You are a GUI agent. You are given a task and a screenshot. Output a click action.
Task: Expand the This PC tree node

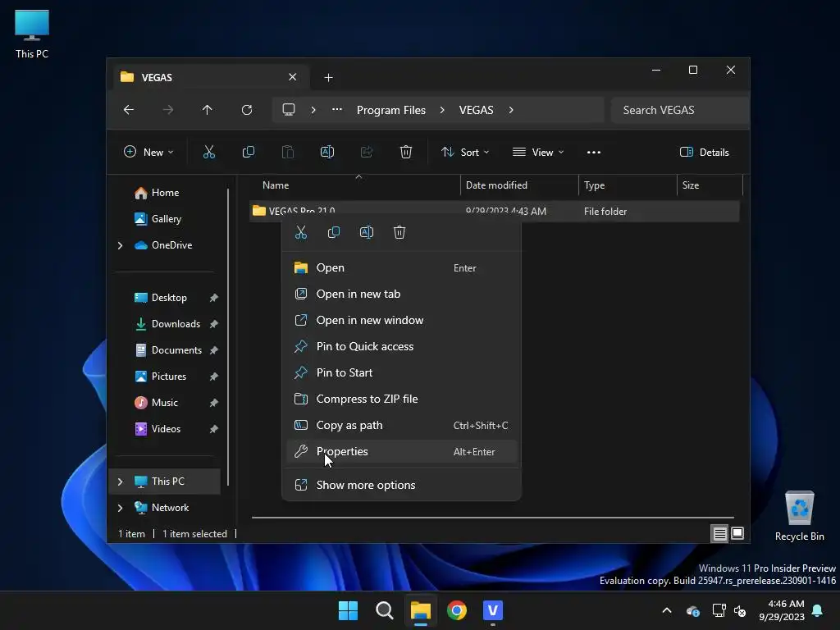tap(120, 482)
